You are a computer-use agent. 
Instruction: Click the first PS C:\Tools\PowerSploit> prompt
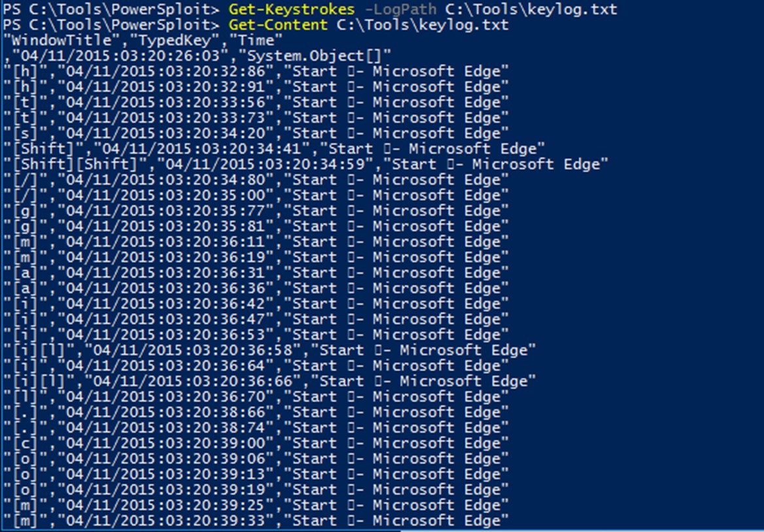point(111,9)
